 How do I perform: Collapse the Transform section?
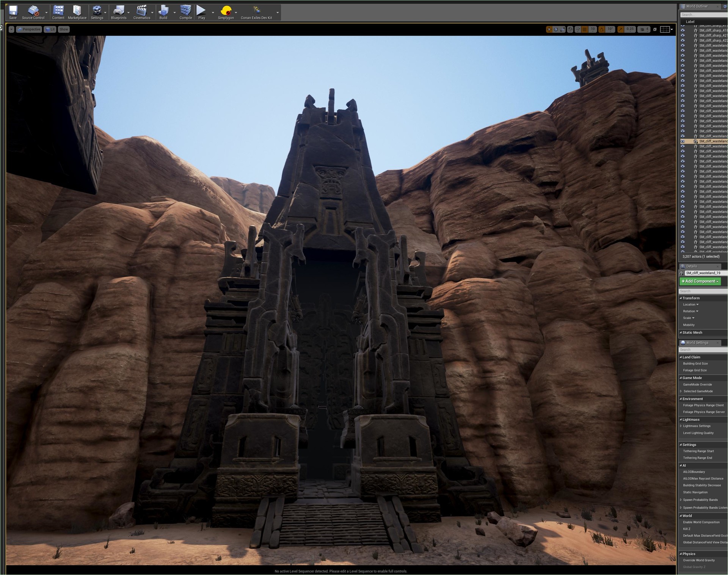tap(681, 298)
